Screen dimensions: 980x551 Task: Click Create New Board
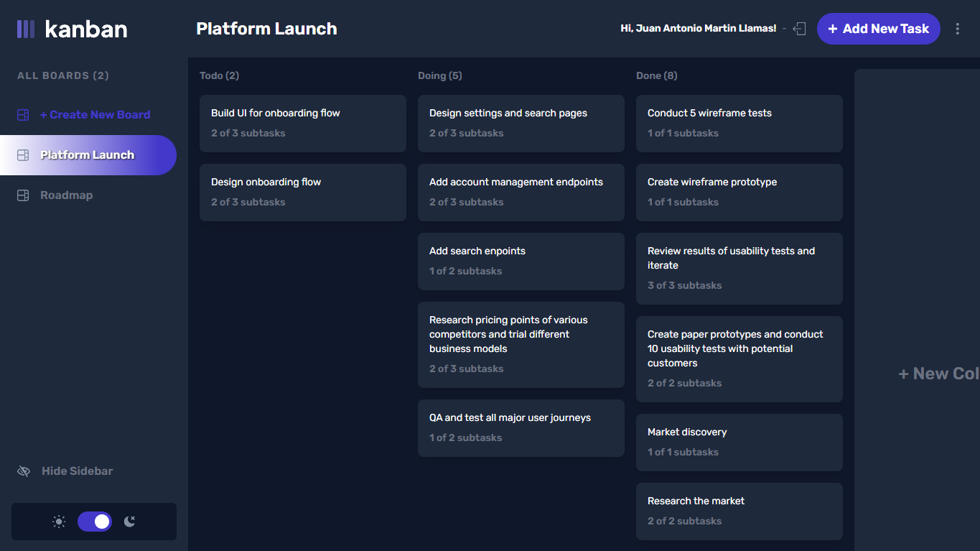pos(95,114)
